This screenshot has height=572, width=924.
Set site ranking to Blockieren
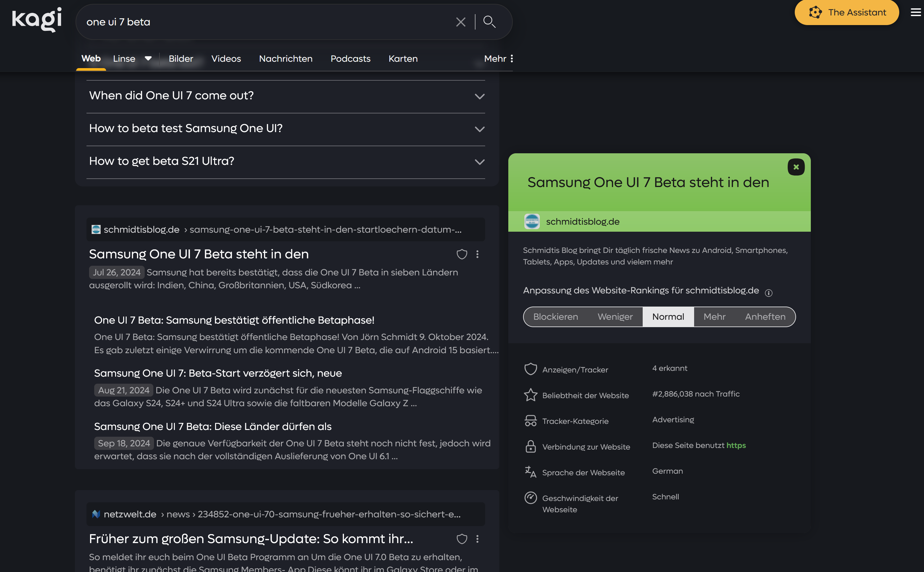click(x=555, y=317)
